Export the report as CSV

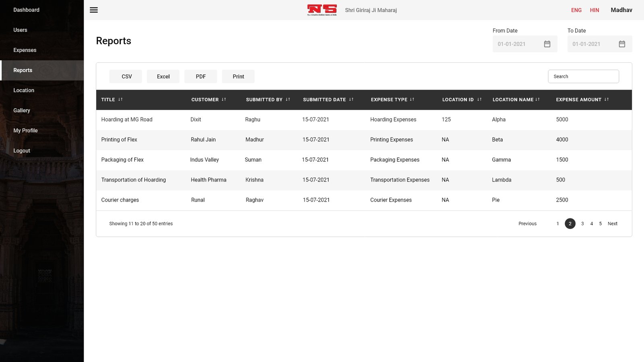pyautogui.click(x=126, y=76)
